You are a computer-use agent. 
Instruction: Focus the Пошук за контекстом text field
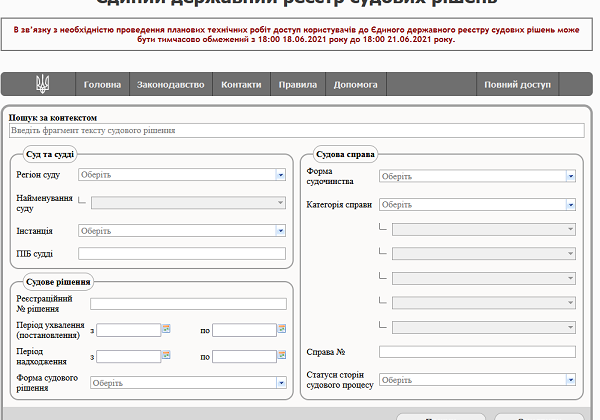pyautogui.click(x=296, y=130)
